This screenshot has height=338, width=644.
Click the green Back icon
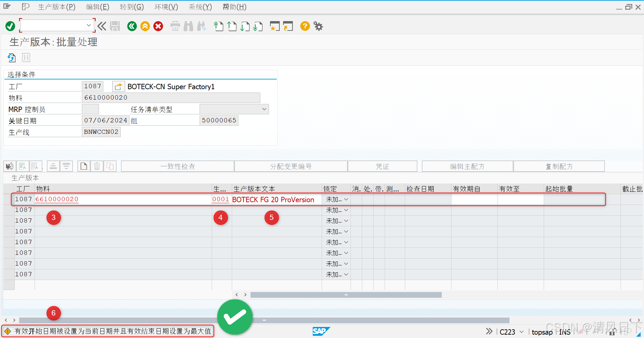(x=132, y=26)
